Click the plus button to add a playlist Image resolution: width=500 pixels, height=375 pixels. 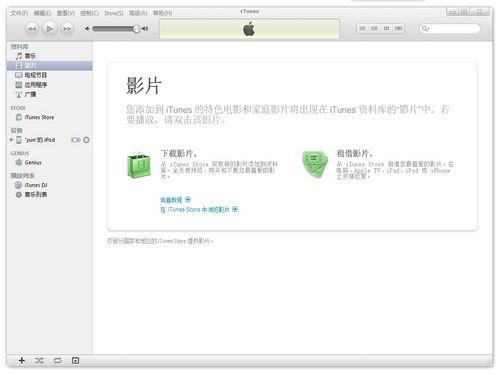coord(22,360)
